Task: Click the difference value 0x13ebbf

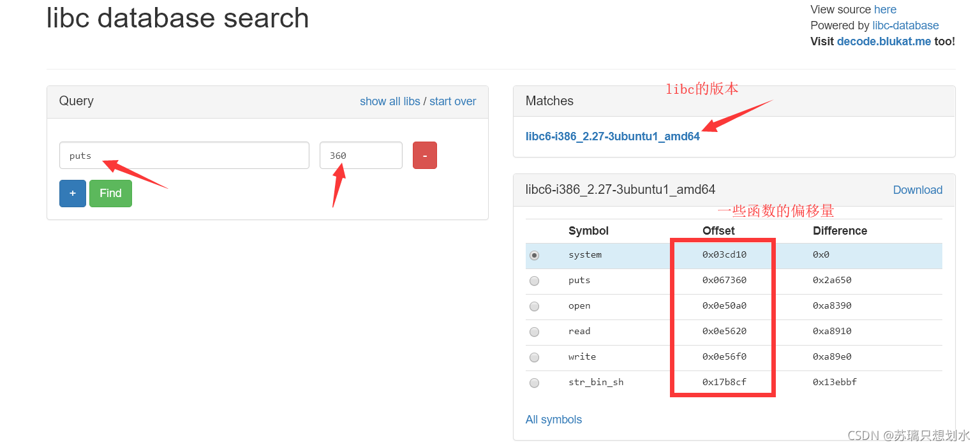Action: pyautogui.click(x=835, y=382)
